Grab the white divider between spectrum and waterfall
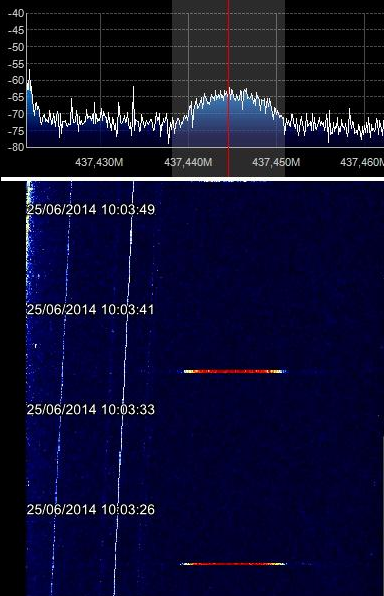The height and width of the screenshot is (596, 384). 192,179
